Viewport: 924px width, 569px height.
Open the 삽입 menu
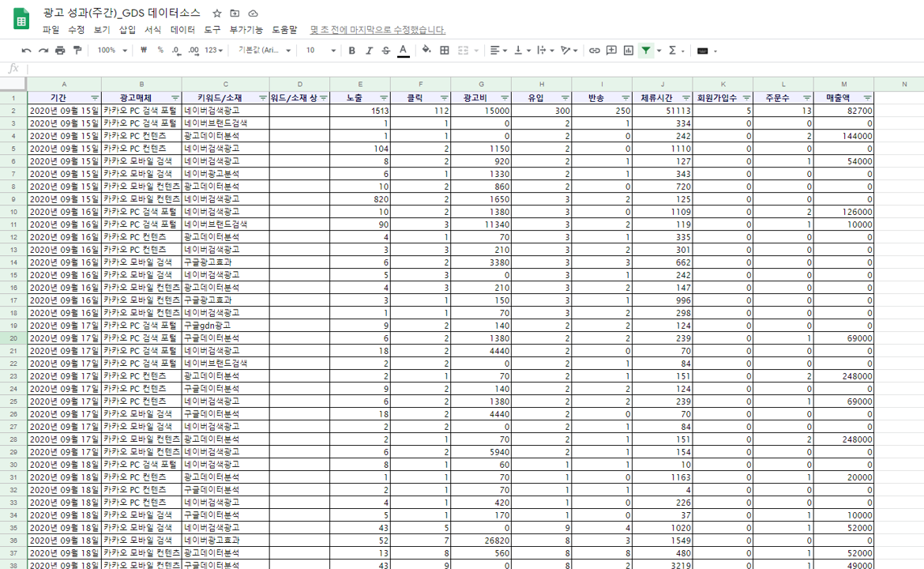point(127,29)
